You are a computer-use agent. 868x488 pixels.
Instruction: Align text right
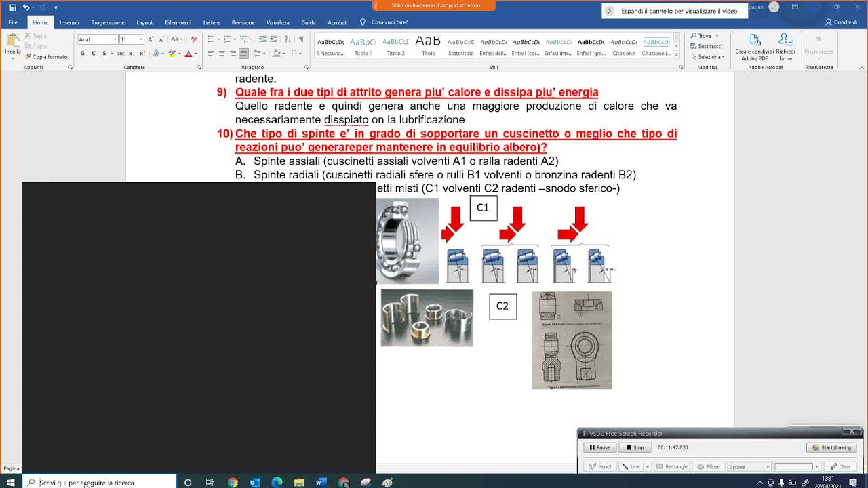[x=233, y=54]
